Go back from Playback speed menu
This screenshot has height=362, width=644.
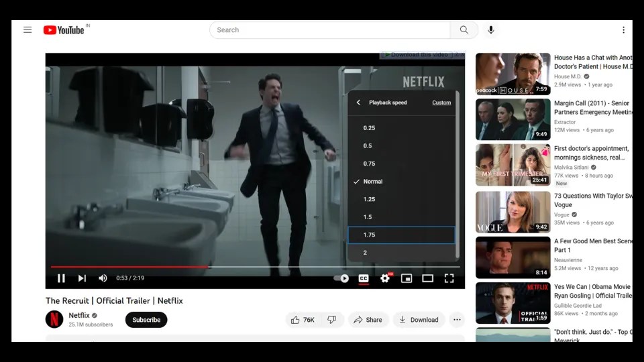358,102
